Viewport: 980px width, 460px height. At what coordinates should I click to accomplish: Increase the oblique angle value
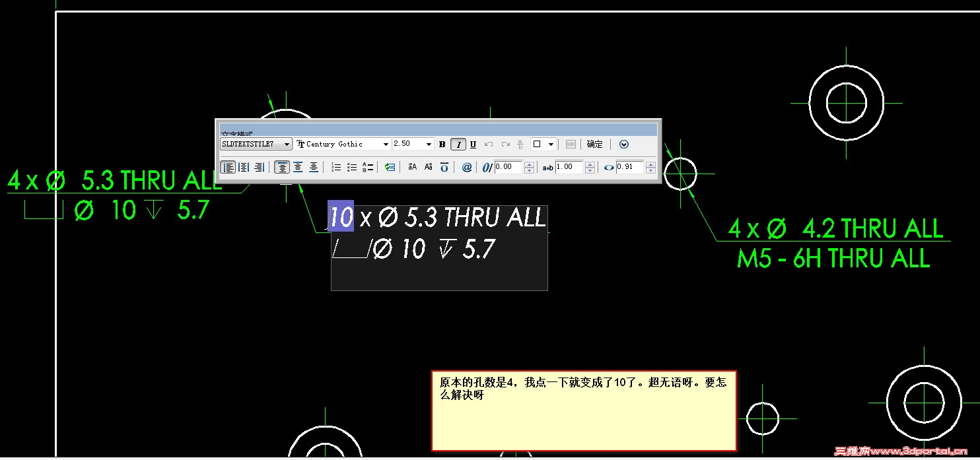[x=529, y=164]
